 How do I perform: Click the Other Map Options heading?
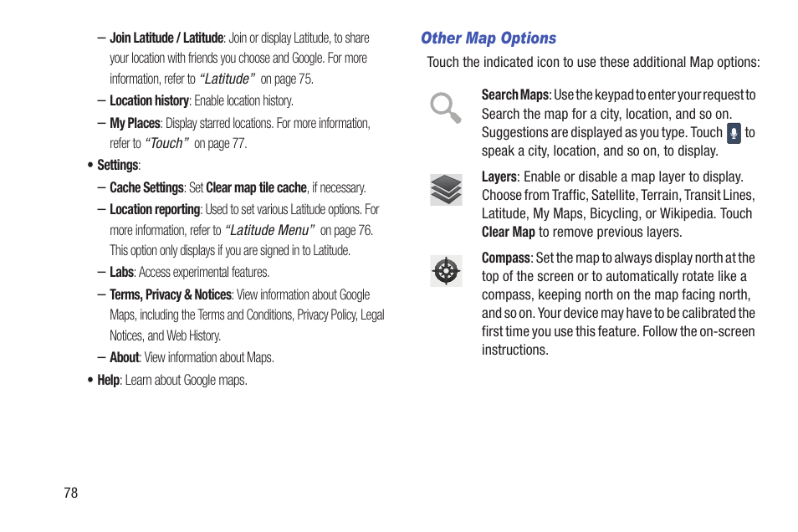[x=488, y=38]
